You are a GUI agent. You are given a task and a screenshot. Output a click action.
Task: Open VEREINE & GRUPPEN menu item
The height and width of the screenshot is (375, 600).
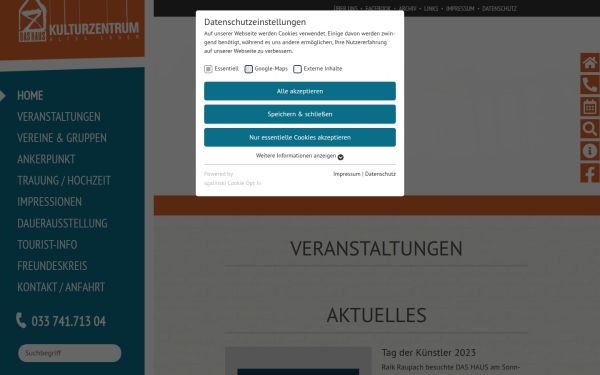[62, 138]
